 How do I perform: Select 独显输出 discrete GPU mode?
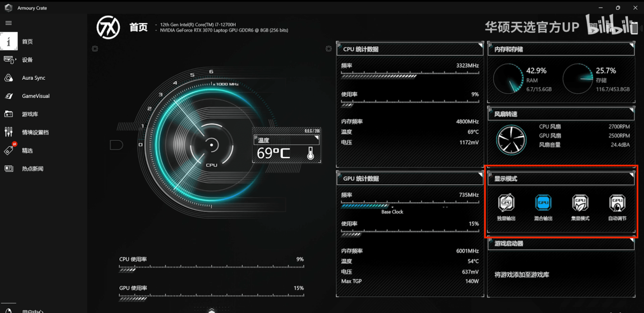(x=506, y=203)
